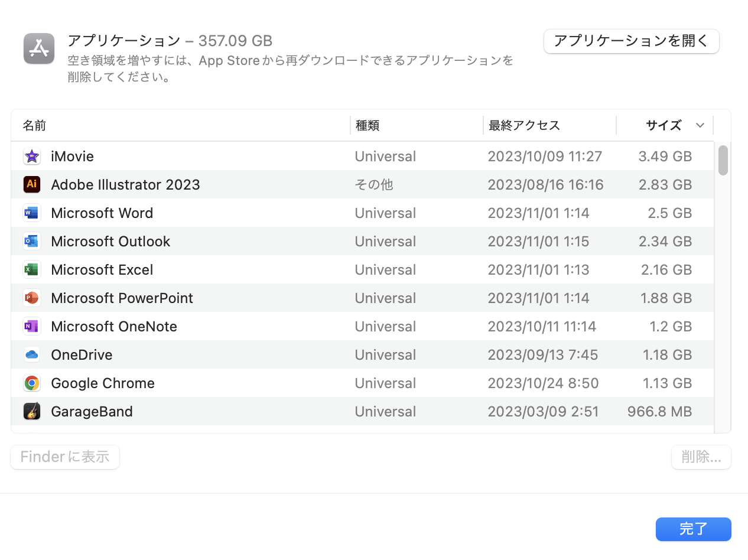The width and height of the screenshot is (748, 560).
Task: Click the 2023/03/09 2:51 access date
Action: [x=543, y=412]
